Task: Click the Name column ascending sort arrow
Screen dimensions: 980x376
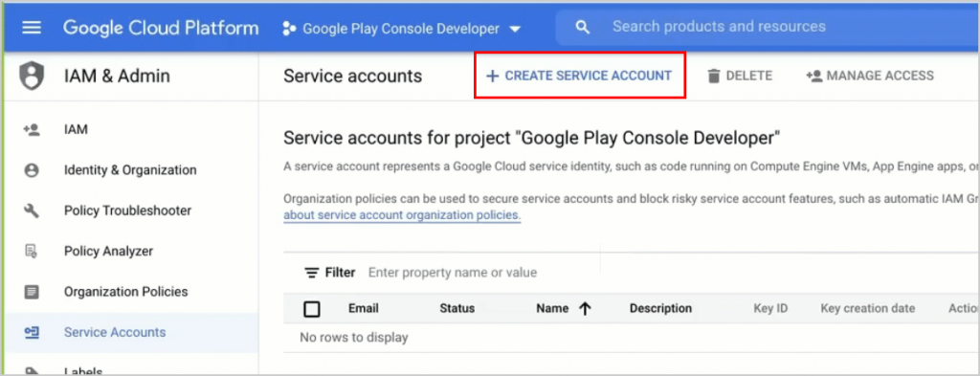Action: [585, 308]
